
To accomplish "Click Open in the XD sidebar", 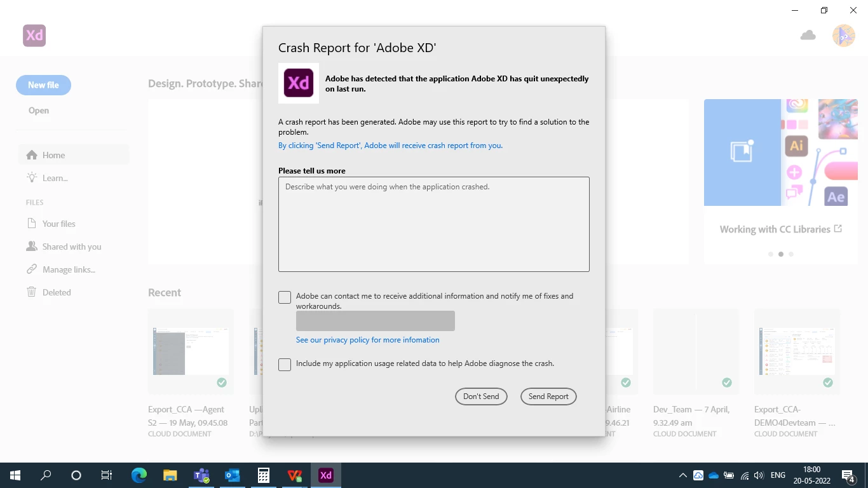I will coord(39,111).
